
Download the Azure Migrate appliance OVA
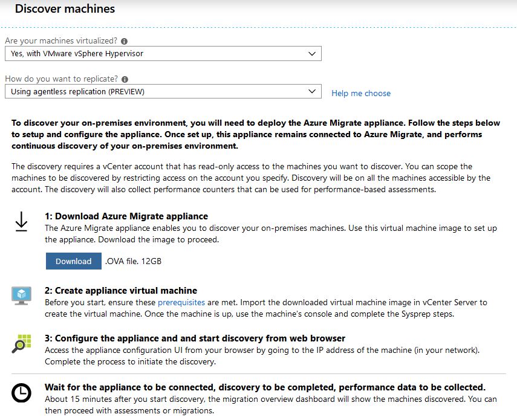74,261
